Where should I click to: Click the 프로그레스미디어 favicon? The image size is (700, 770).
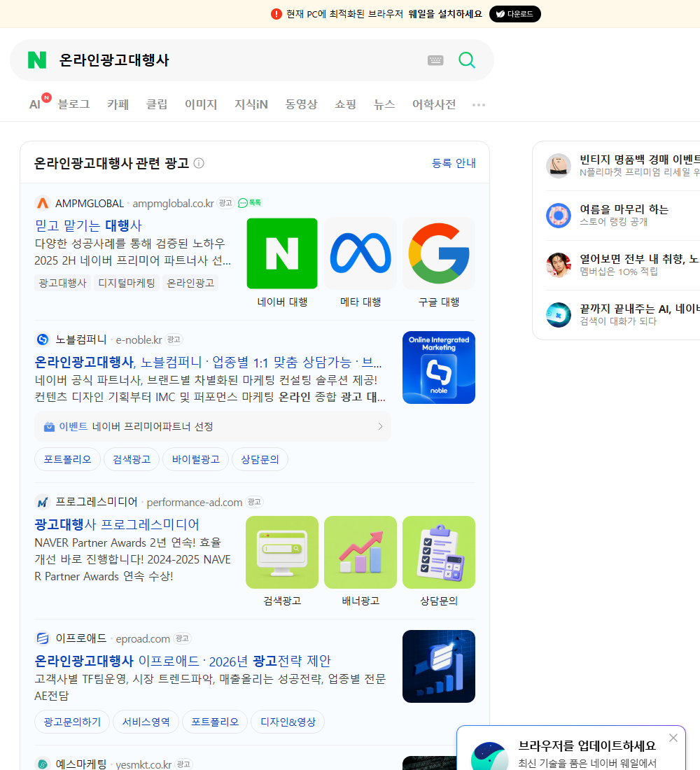pos(43,502)
